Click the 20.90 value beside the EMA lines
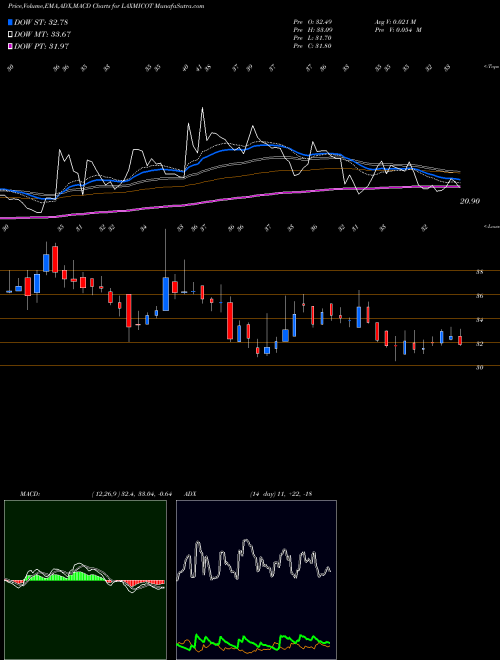500x660 pixels. tap(470, 201)
